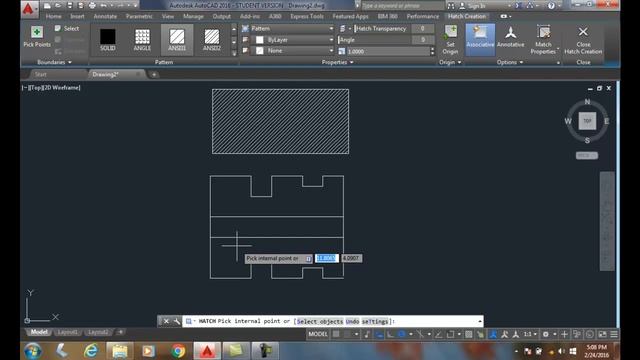Open status bar Customization menu icon
Viewport: 640px width, 360px height.
pos(614,334)
